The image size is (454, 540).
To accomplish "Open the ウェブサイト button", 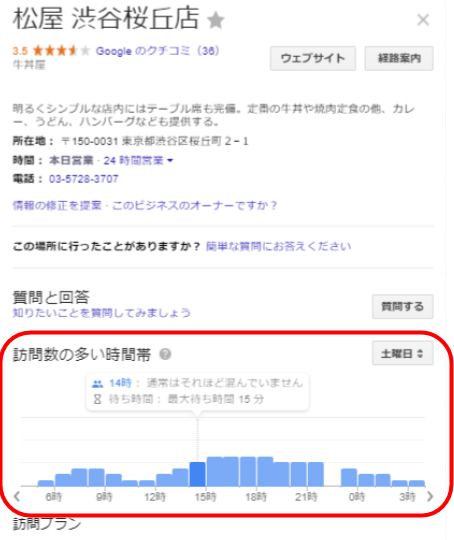I will pos(313,58).
